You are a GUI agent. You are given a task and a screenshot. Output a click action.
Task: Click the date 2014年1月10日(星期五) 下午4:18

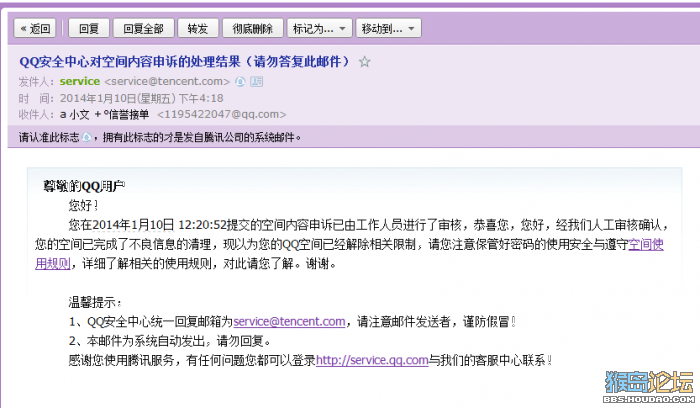[x=142, y=98]
